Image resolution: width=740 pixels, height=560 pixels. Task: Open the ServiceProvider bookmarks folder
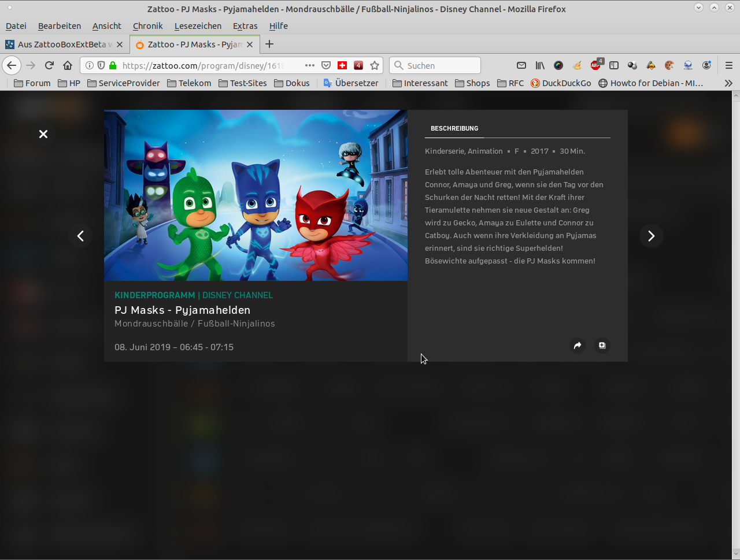tap(124, 83)
